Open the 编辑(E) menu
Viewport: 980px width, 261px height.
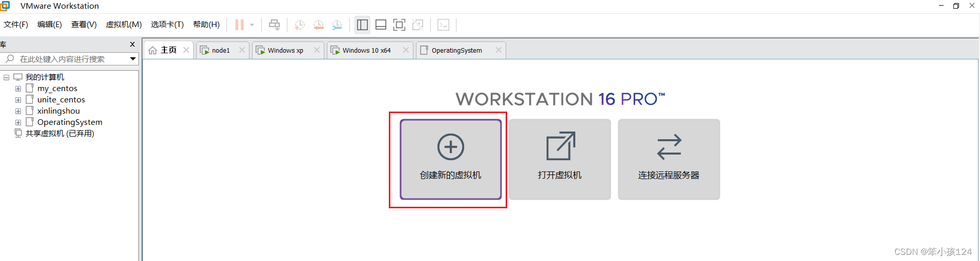click(50, 25)
